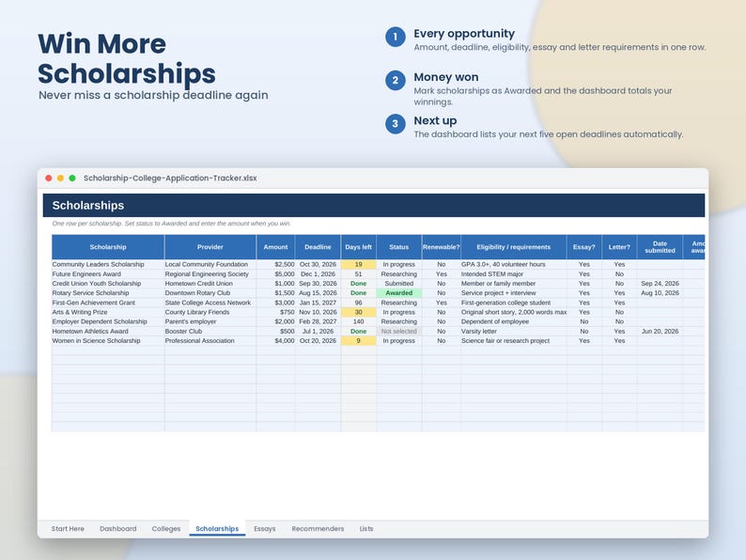Select the Amount column header
Image resolution: width=746 pixels, height=560 pixels.
[x=275, y=247]
